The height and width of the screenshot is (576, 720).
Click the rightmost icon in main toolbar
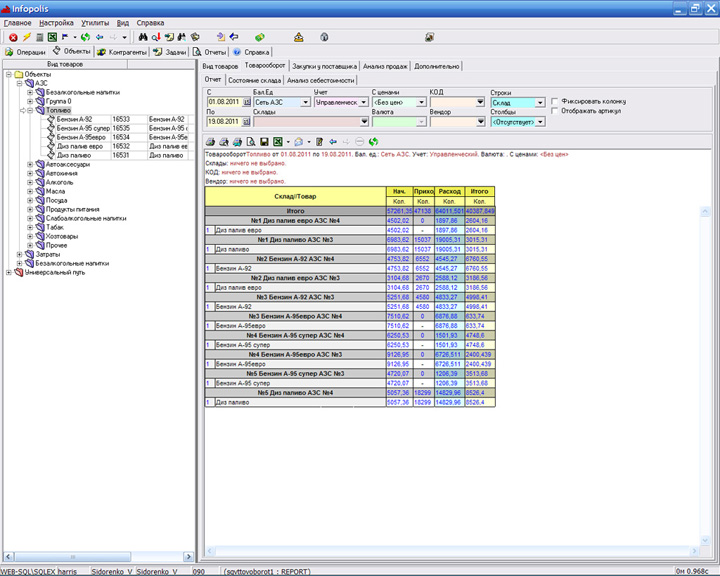click(429, 37)
